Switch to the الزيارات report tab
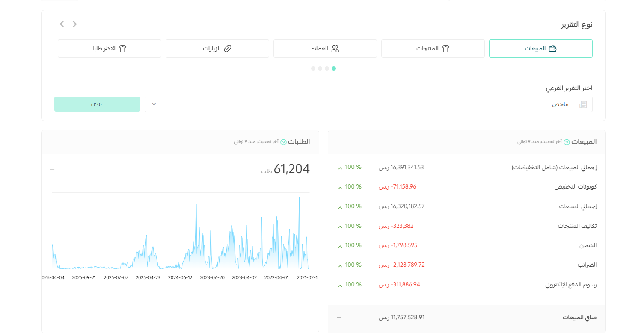 click(x=217, y=49)
